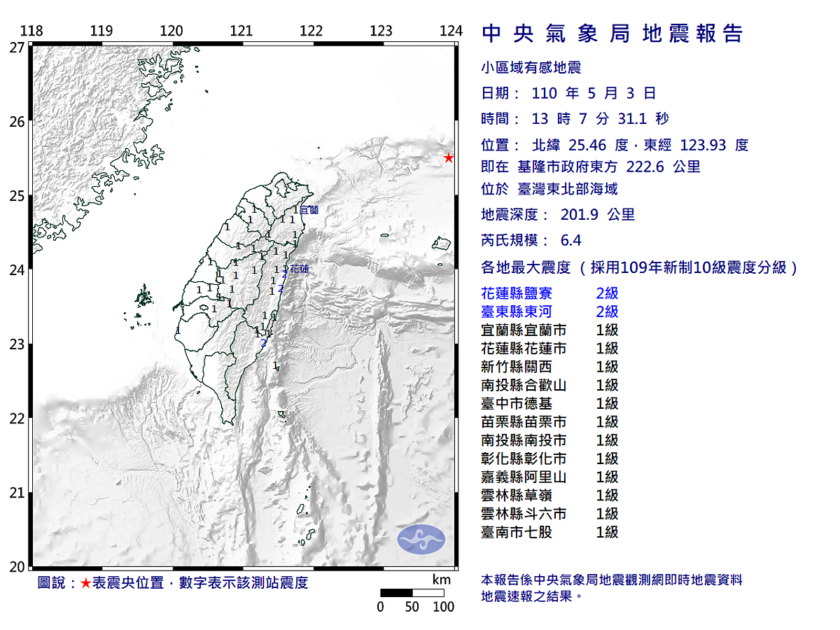Image resolution: width=840 pixels, height=630 pixels.
Task: Click the date line 110 年 5 月 3 日
Action: (x=568, y=93)
